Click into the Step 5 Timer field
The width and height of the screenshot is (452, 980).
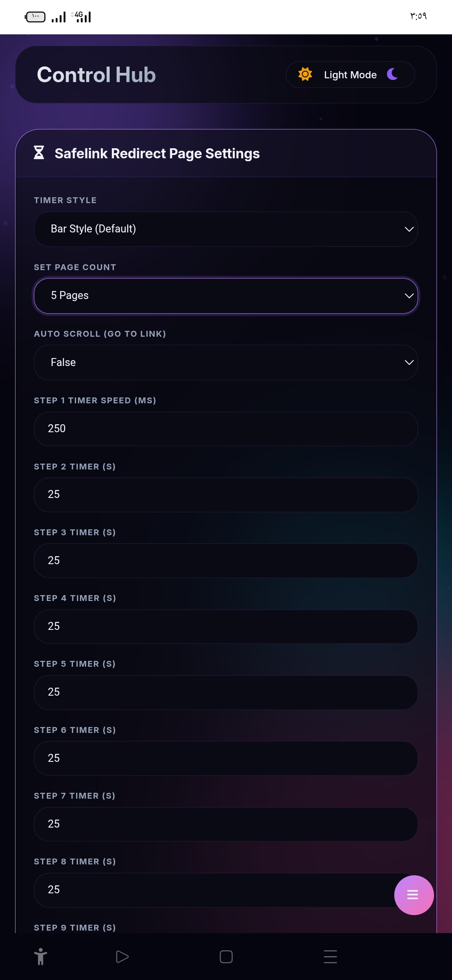point(226,692)
